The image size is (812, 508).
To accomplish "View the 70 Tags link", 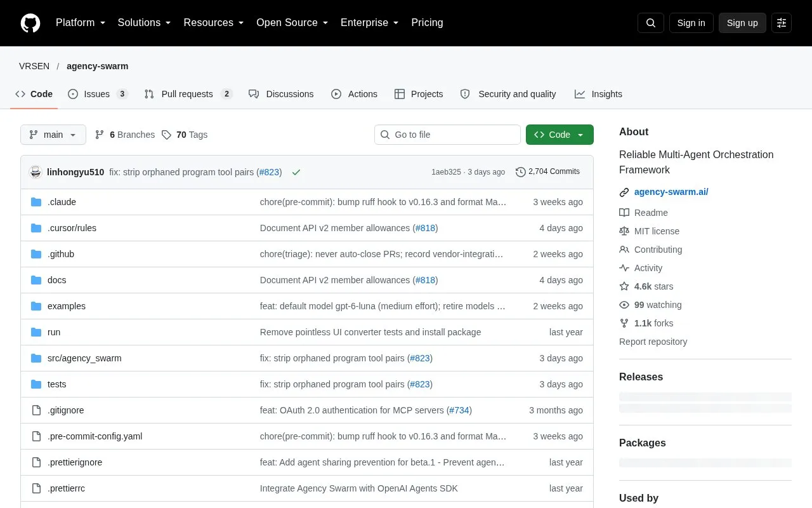I will click(185, 135).
